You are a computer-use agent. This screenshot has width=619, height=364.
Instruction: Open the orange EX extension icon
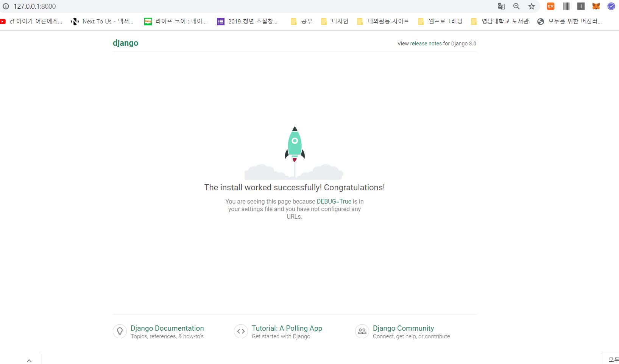[551, 6]
